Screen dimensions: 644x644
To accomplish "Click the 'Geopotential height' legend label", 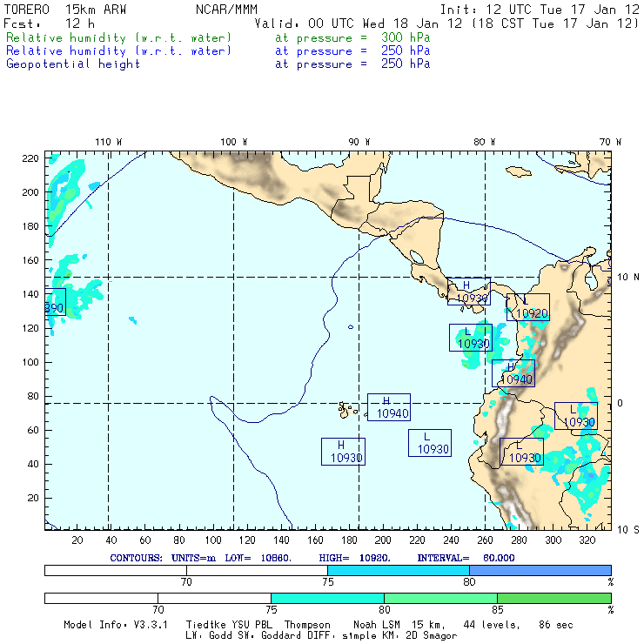I will pyautogui.click(x=73, y=64).
